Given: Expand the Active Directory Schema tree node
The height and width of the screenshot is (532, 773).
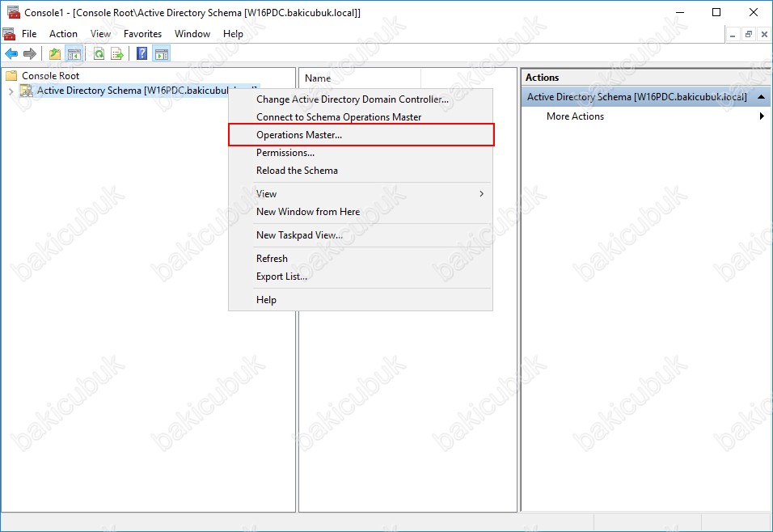Looking at the screenshot, I should pyautogui.click(x=11, y=91).
